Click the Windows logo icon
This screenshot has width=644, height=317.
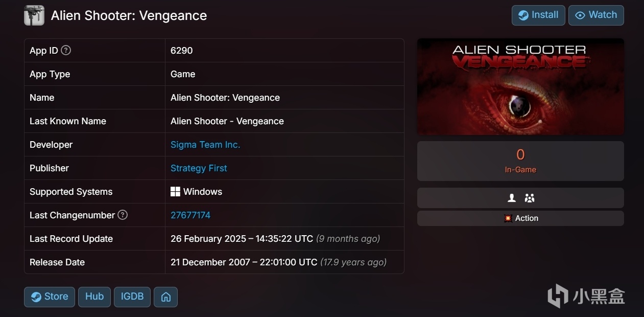(175, 192)
